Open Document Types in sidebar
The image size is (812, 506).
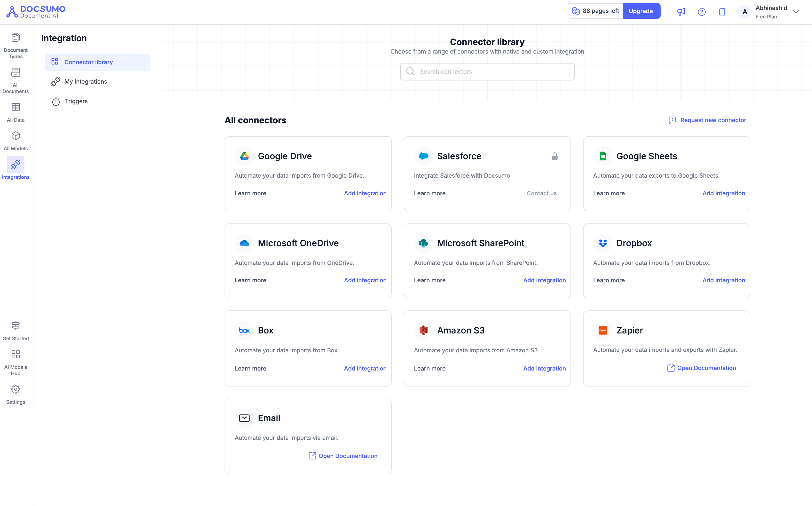[16, 46]
